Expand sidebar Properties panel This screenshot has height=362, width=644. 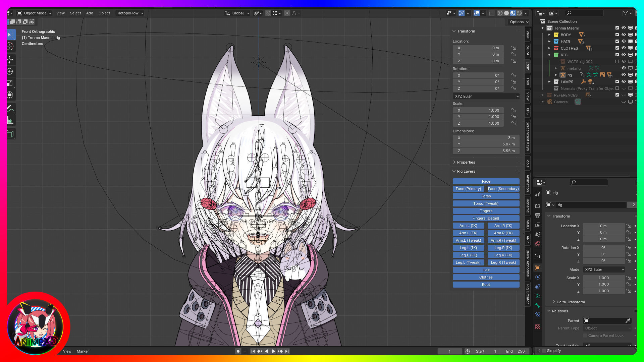[454, 162]
